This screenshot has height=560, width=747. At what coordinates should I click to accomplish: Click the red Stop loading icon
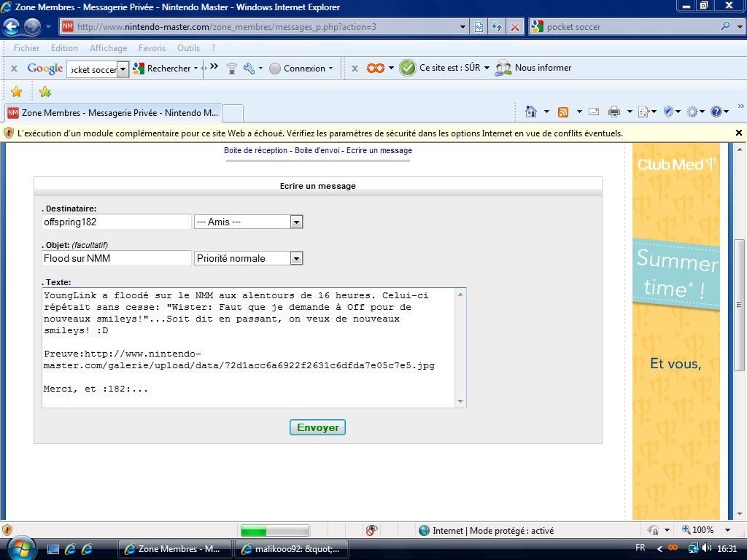(x=515, y=27)
